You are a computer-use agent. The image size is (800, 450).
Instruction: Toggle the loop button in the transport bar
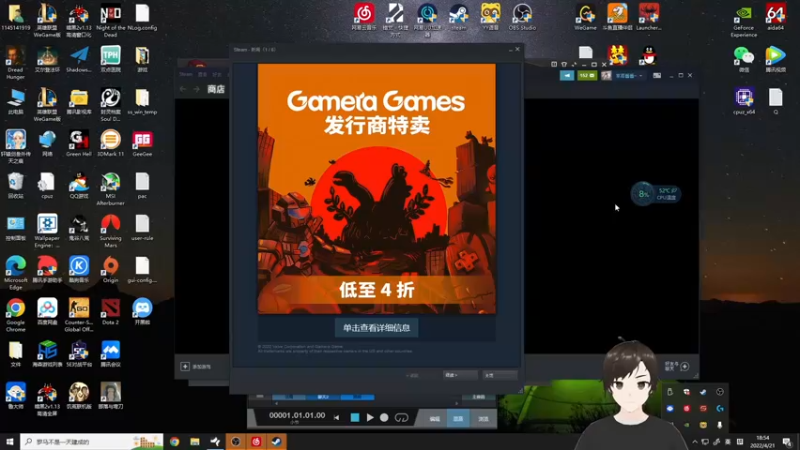[x=402, y=417]
